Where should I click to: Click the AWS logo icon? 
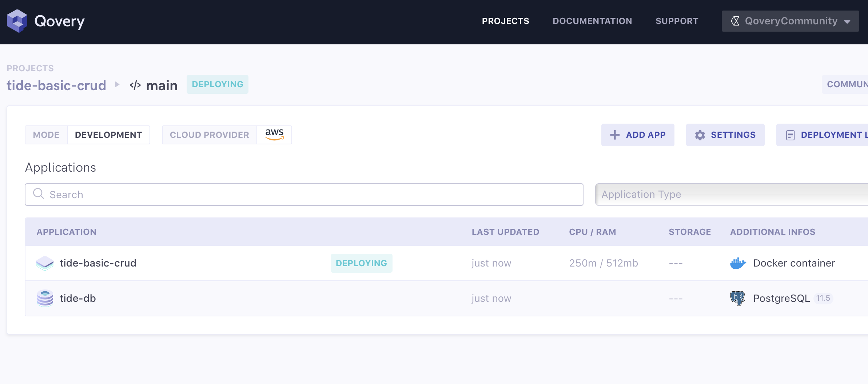point(274,135)
